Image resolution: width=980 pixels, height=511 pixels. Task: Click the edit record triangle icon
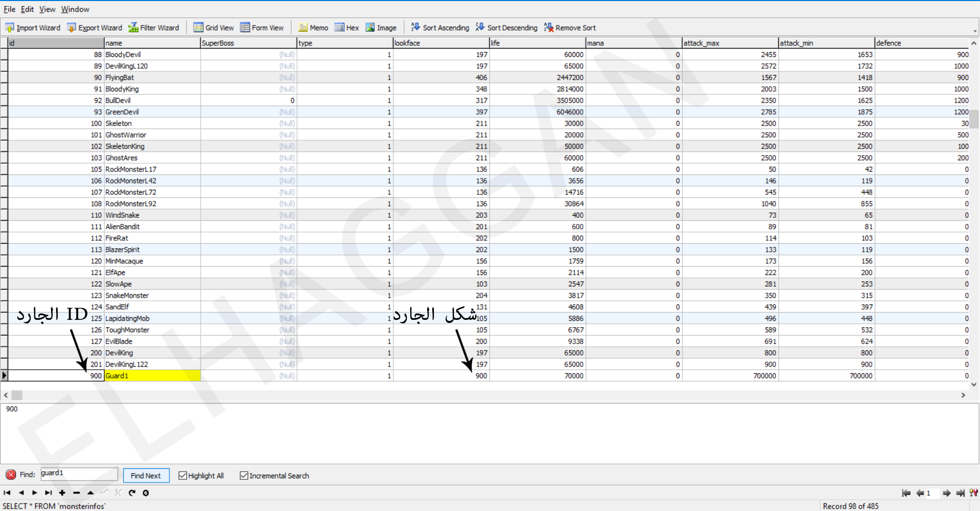[x=90, y=493]
